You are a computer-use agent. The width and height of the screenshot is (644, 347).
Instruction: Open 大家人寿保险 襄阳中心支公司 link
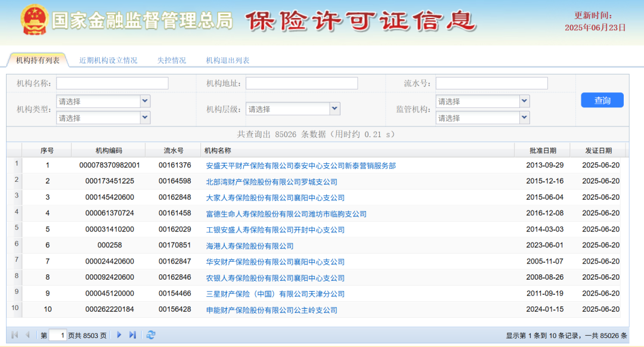click(275, 197)
